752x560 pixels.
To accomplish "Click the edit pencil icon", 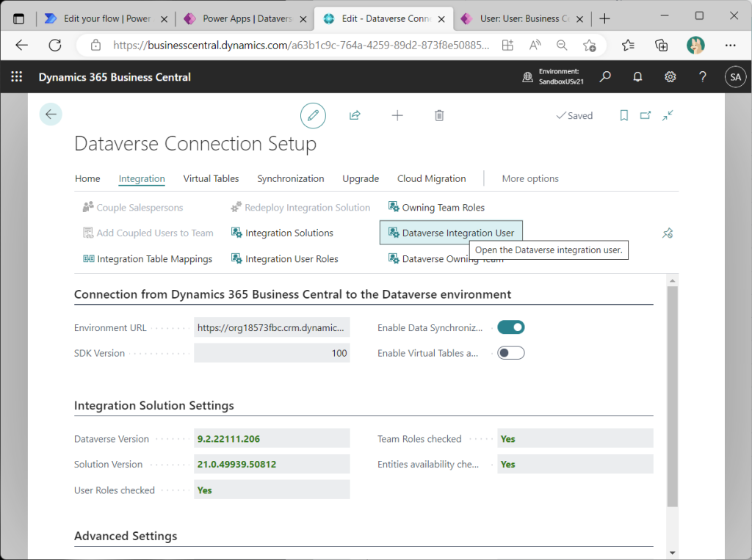I will (x=313, y=115).
